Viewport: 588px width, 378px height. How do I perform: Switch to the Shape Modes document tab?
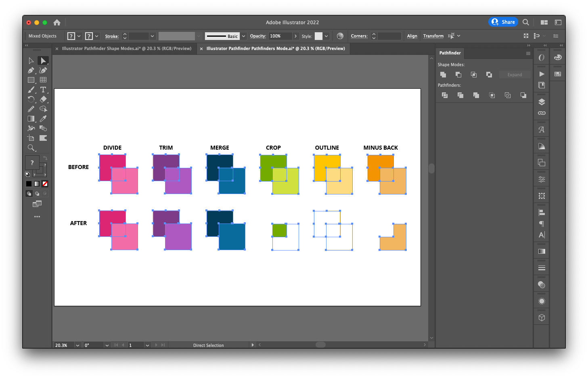[x=126, y=48]
